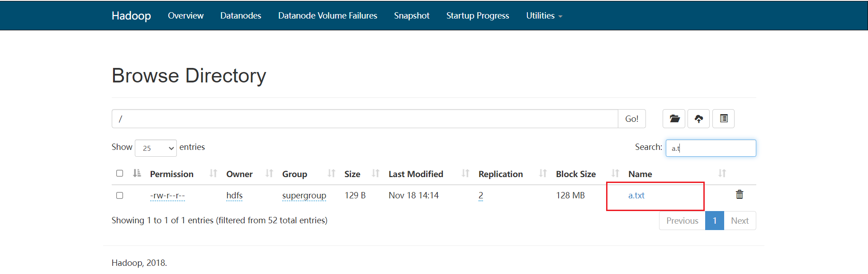Sort by Name column arrows
This screenshot has width=868, height=274.
point(722,173)
